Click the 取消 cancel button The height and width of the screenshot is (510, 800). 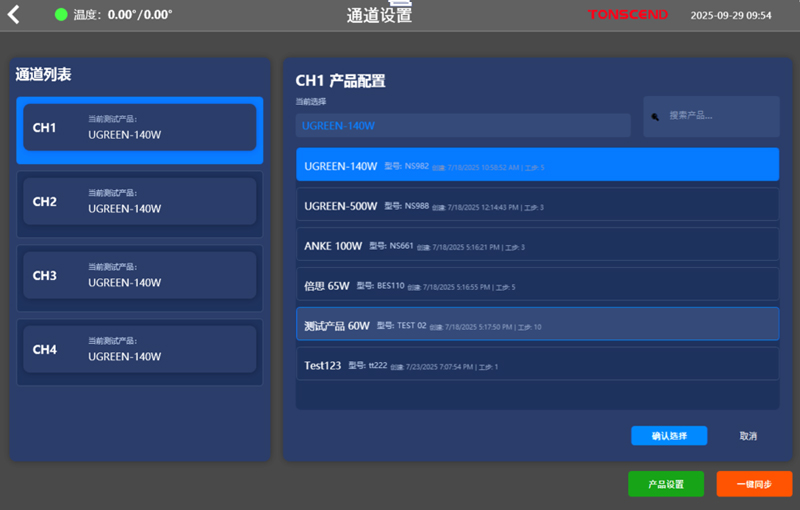tap(748, 436)
